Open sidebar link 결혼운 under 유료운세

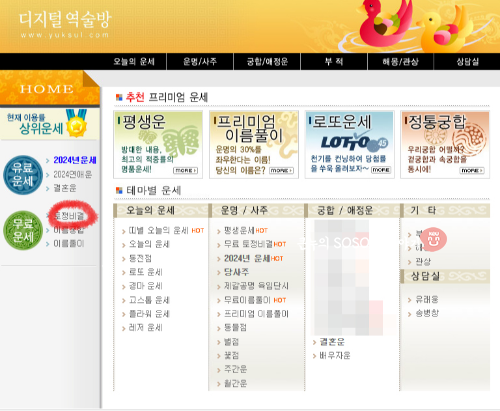click(x=65, y=188)
